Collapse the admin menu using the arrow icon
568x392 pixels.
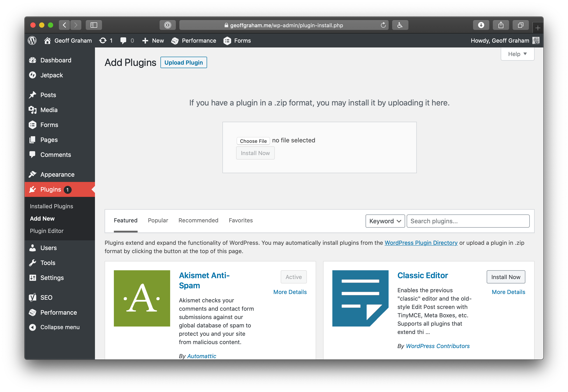(33, 327)
